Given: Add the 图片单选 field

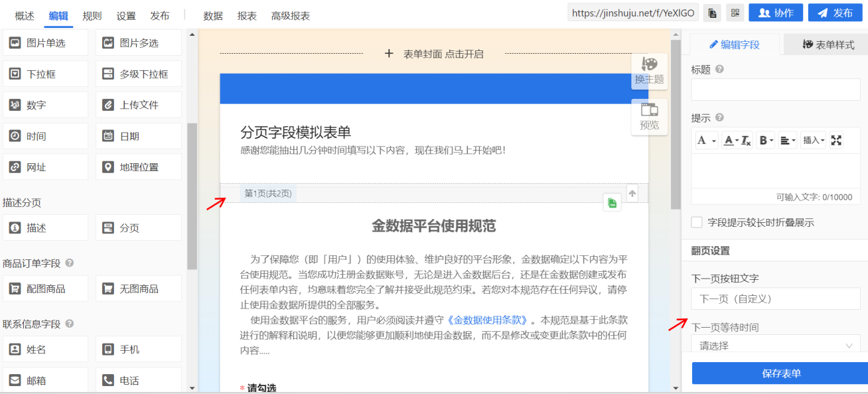Looking at the screenshot, I should click(46, 43).
